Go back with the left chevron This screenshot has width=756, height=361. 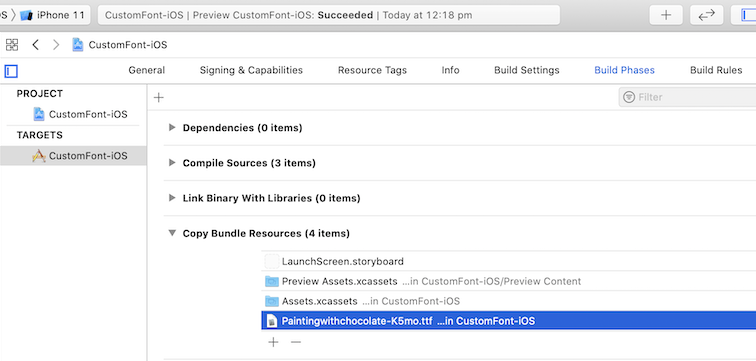pyautogui.click(x=35, y=45)
